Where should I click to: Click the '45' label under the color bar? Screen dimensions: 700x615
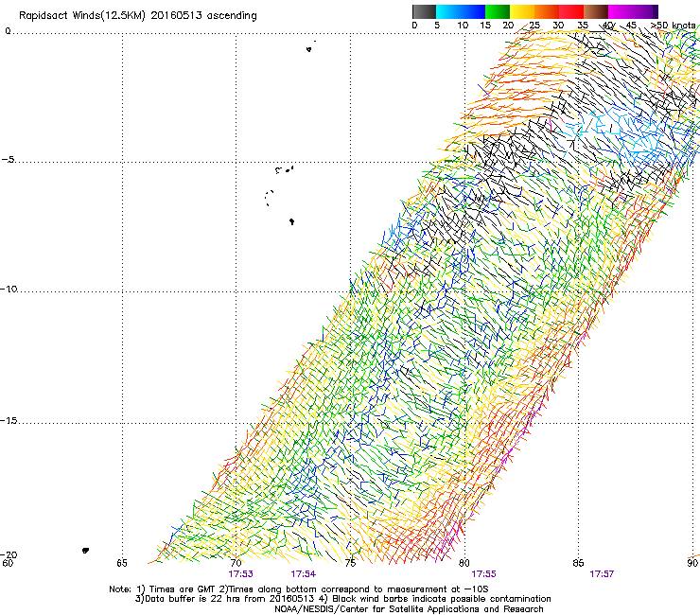pyautogui.click(x=631, y=26)
